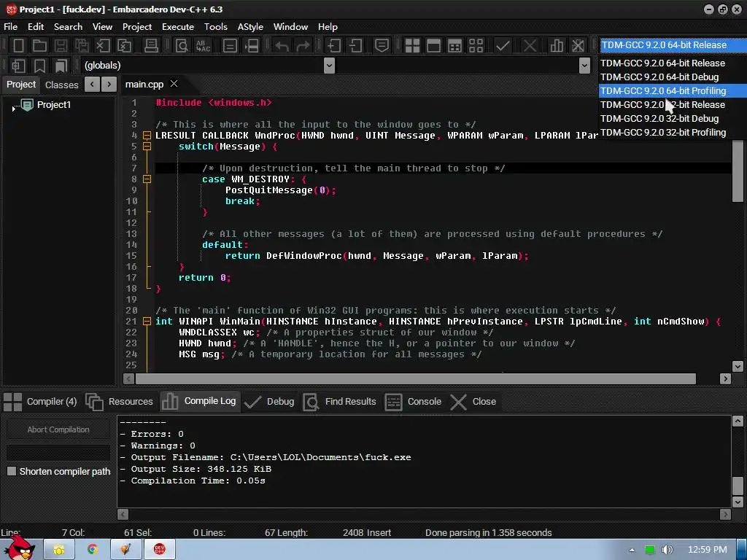Click the Toggle bookmark icon
Screen dimensions: 747x560
pos(39,66)
